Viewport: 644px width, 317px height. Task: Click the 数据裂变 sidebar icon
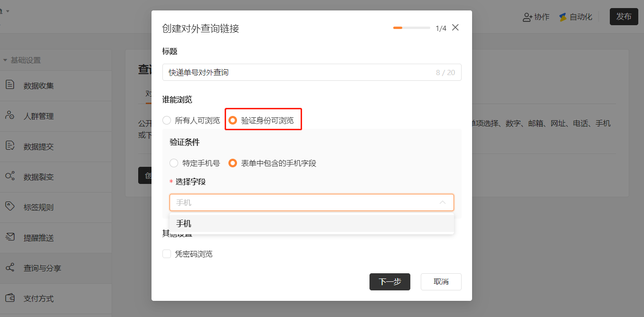coord(10,176)
